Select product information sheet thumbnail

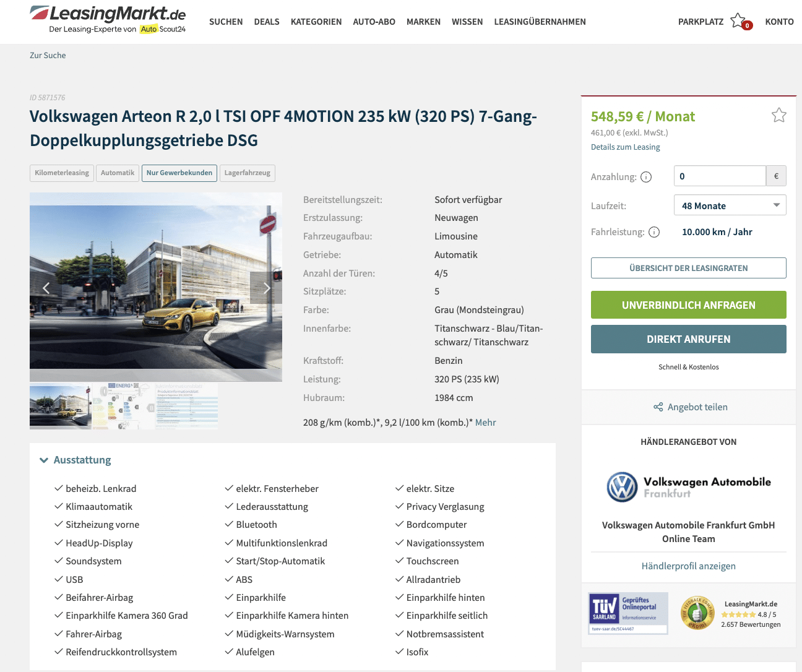click(186, 406)
